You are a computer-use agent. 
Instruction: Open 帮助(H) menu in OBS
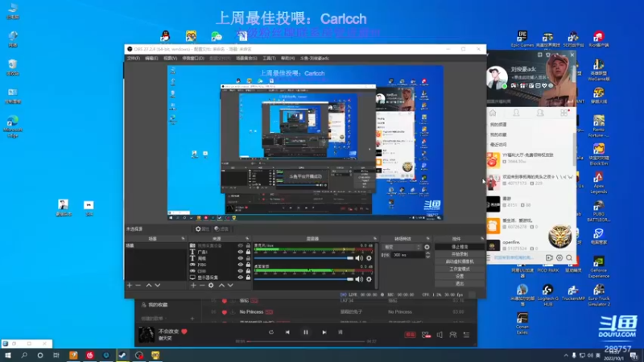(x=287, y=58)
